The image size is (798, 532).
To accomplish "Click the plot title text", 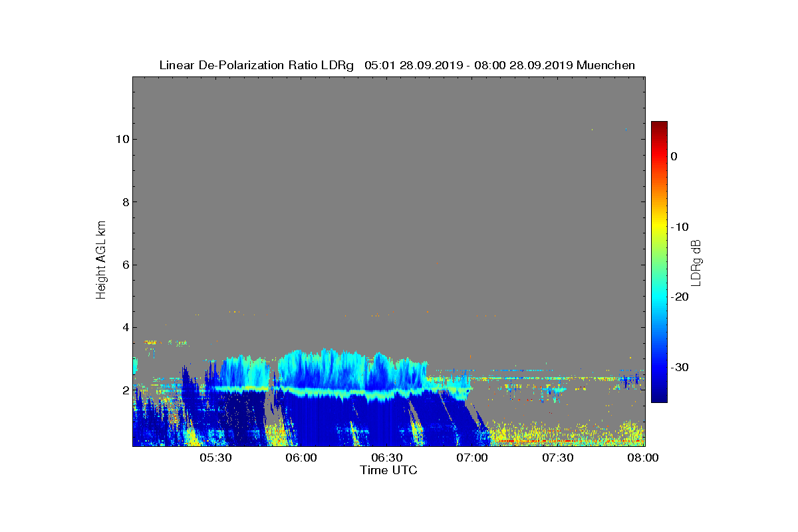I will point(397,65).
